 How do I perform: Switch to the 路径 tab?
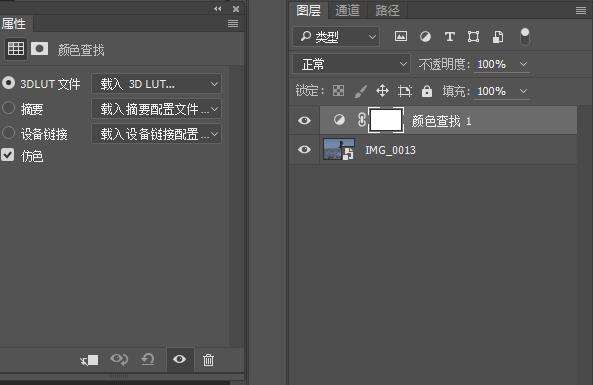[387, 10]
